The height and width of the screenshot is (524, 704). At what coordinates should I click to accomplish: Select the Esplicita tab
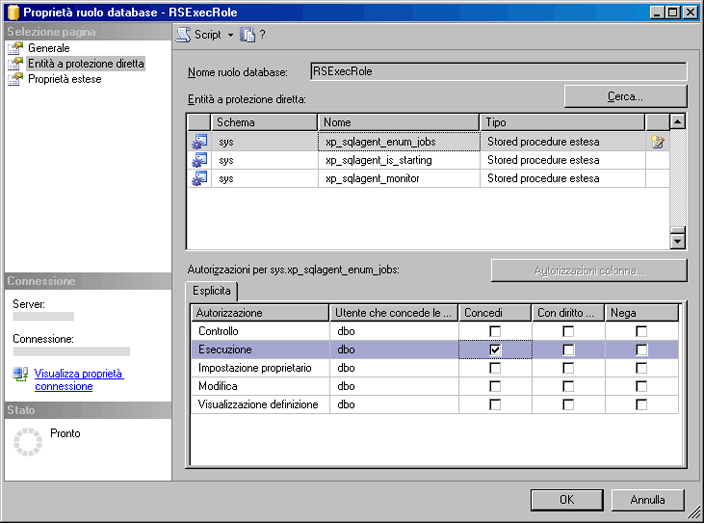(x=212, y=291)
